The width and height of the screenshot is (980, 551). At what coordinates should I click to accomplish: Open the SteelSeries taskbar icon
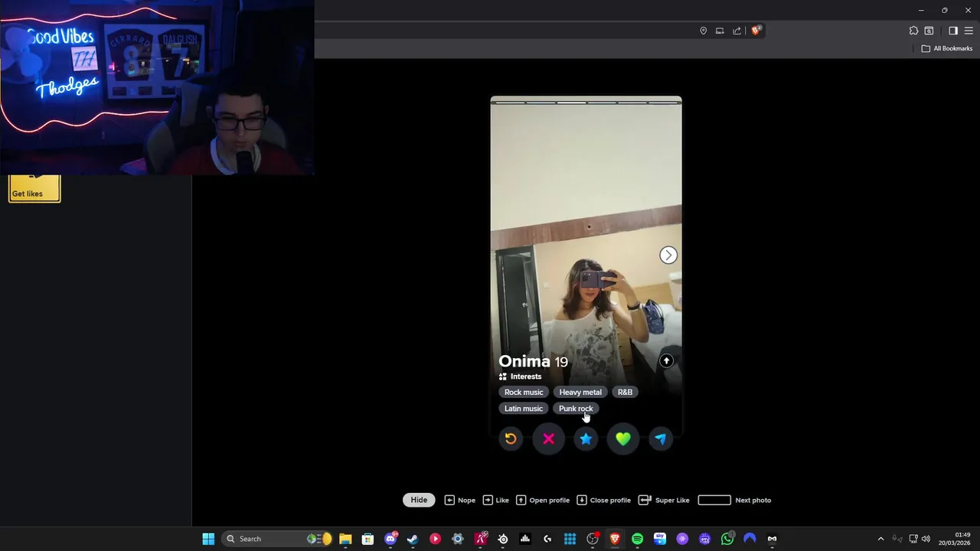click(503, 539)
